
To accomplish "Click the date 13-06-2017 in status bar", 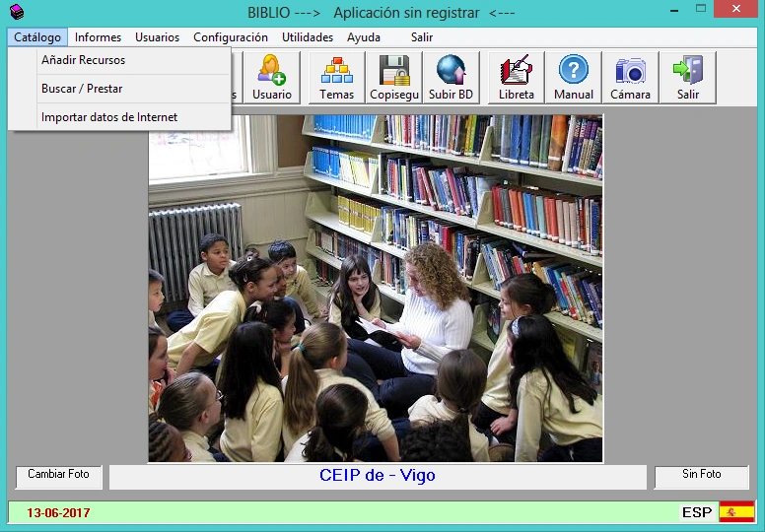I will point(58,513).
